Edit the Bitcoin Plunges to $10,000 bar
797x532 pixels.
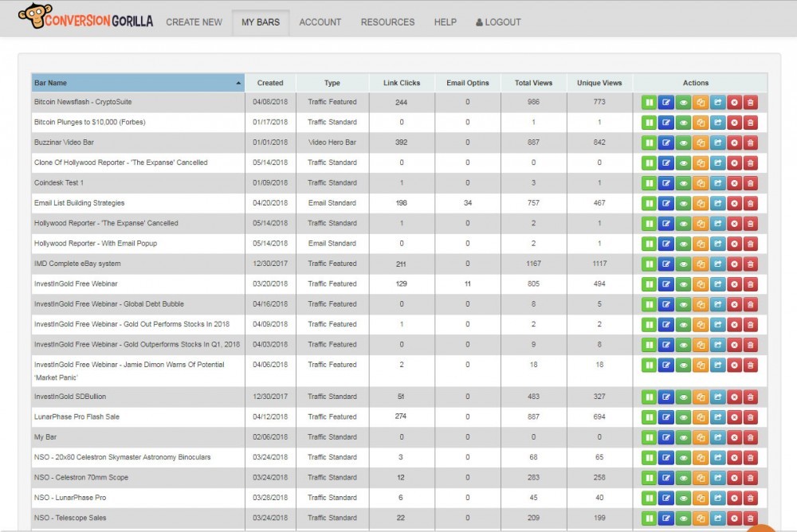coord(665,123)
